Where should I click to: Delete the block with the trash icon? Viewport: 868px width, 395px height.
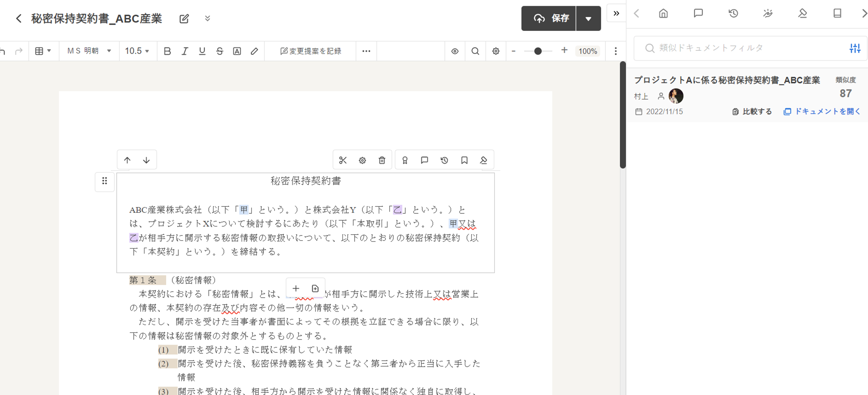382,160
